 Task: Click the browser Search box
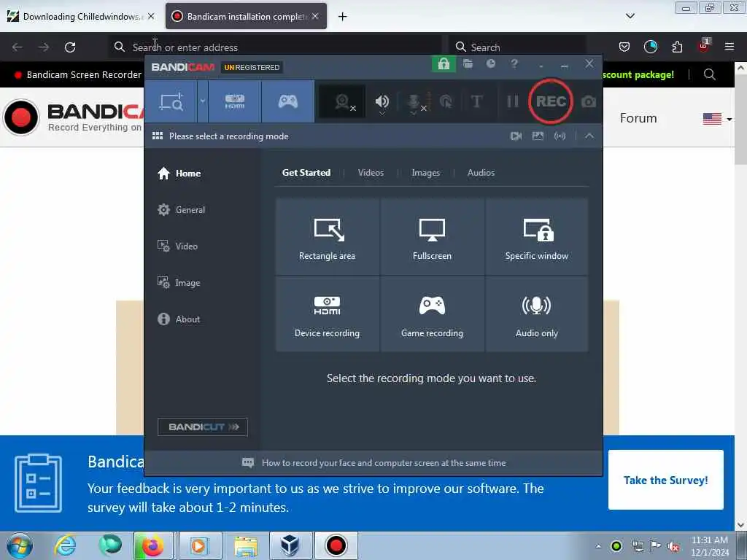coord(519,47)
